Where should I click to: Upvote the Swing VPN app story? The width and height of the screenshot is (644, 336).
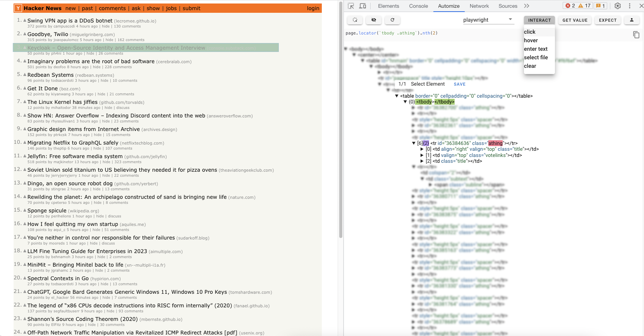(x=25, y=20)
